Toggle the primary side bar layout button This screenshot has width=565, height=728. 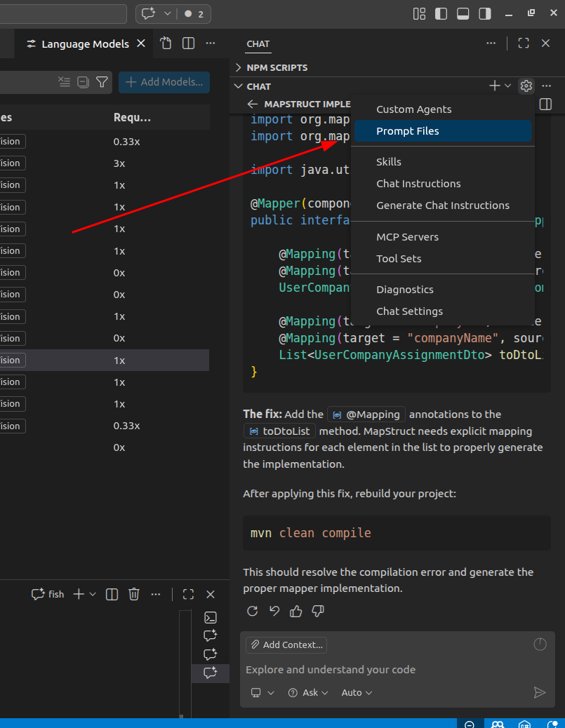(441, 13)
